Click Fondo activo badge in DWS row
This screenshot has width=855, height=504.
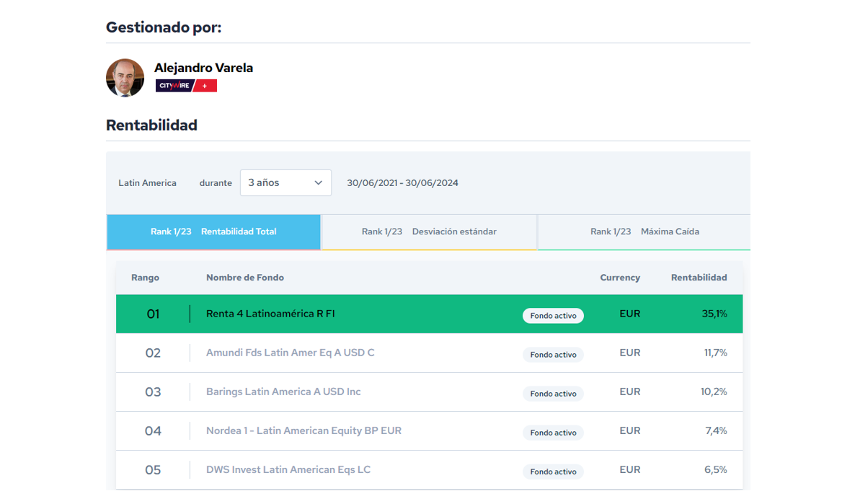click(x=553, y=472)
